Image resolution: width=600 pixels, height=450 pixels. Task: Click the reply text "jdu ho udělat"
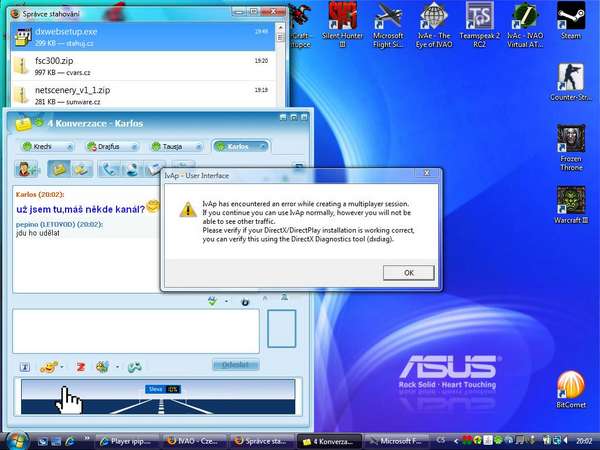click(x=38, y=233)
